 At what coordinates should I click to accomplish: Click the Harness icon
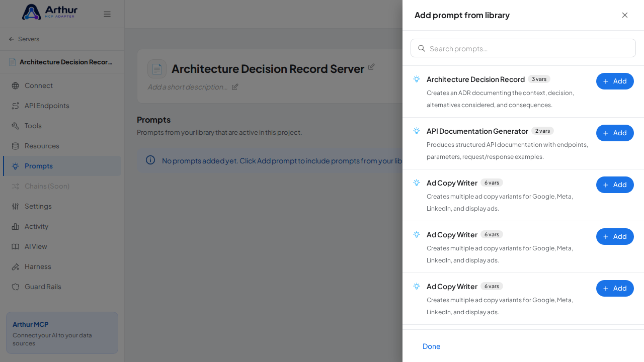(16, 266)
